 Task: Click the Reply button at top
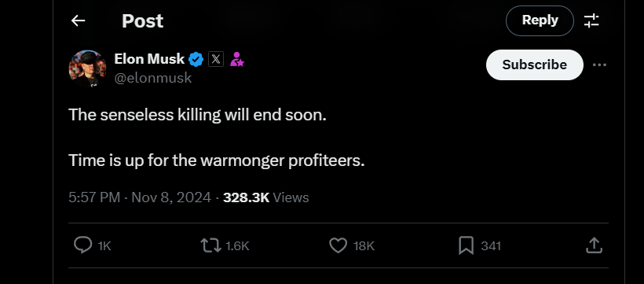point(540,20)
